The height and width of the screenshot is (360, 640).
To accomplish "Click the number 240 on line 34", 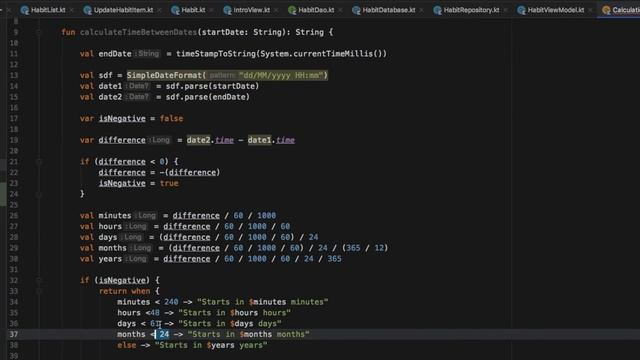I will coord(171,302).
